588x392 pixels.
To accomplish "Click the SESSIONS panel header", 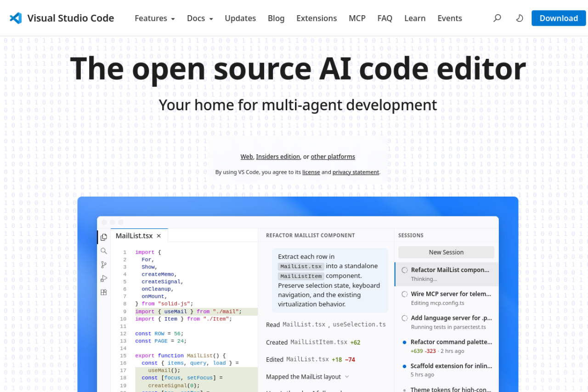I will 411,235.
